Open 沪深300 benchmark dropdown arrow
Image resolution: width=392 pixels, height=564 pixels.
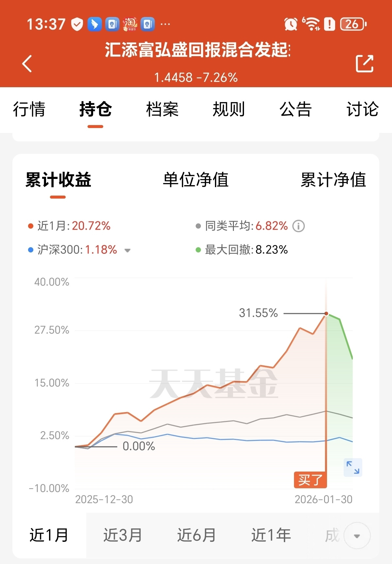pos(127,250)
